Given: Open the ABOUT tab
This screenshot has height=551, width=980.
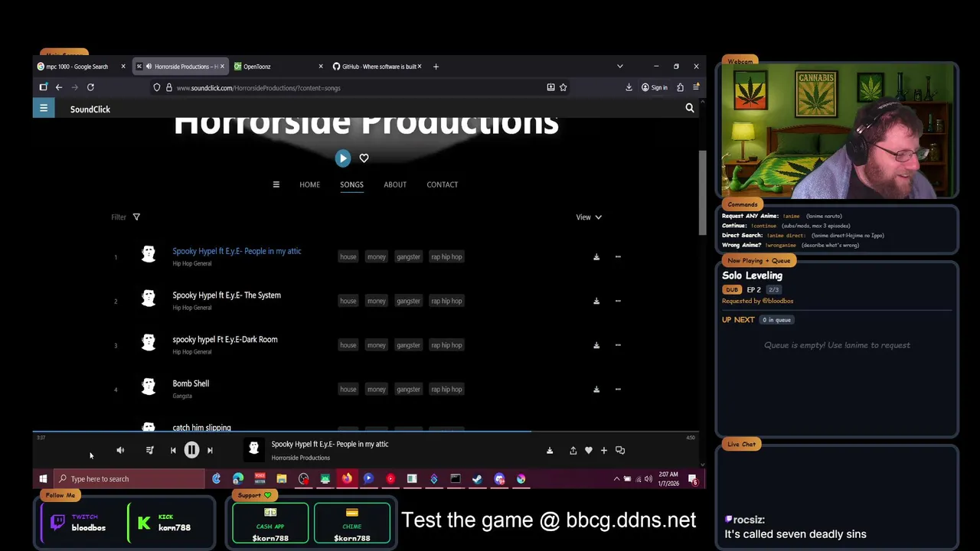Looking at the screenshot, I should pos(395,184).
